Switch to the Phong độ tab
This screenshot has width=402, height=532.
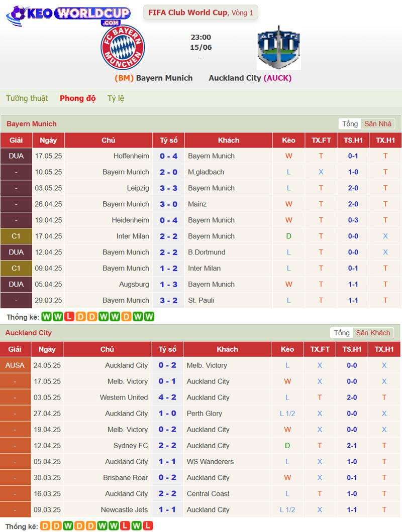pyautogui.click(x=77, y=98)
